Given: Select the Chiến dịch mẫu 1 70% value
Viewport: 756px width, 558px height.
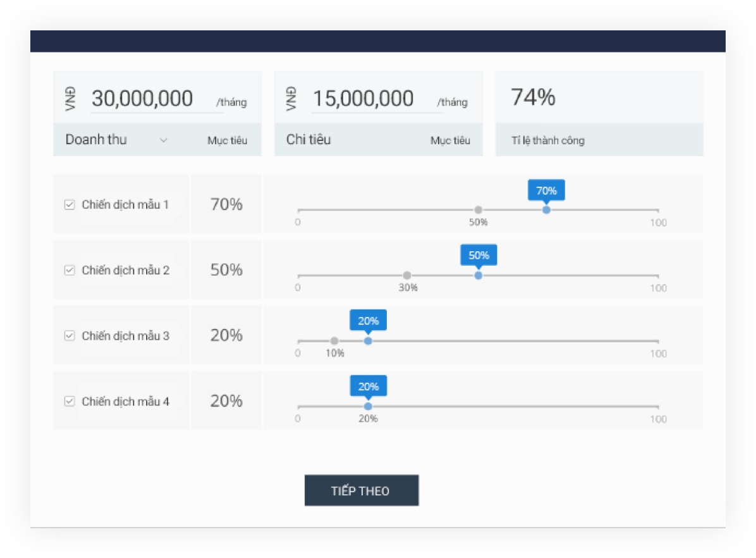Looking at the screenshot, I should [226, 204].
